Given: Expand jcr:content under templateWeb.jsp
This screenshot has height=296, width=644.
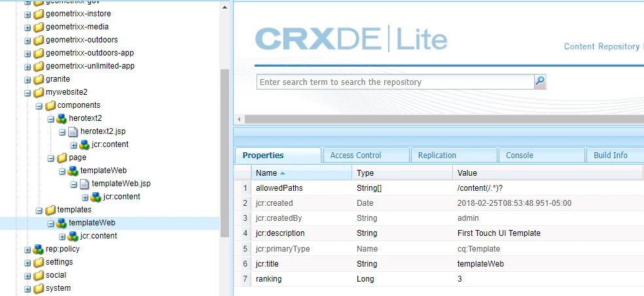Looking at the screenshot, I should [x=85, y=197].
